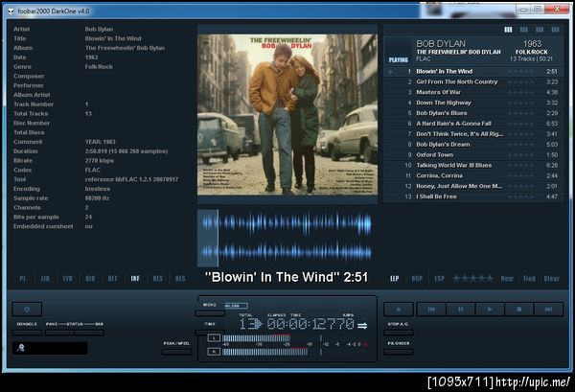Switch to the PL tab
Screen dimensions: 575x392
click(x=23, y=279)
